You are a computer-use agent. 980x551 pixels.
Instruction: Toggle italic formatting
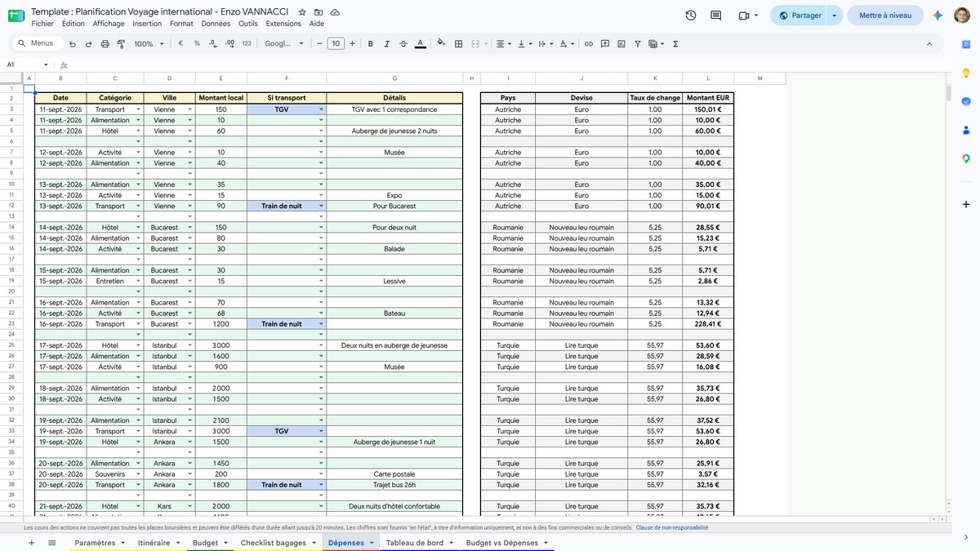(x=387, y=44)
